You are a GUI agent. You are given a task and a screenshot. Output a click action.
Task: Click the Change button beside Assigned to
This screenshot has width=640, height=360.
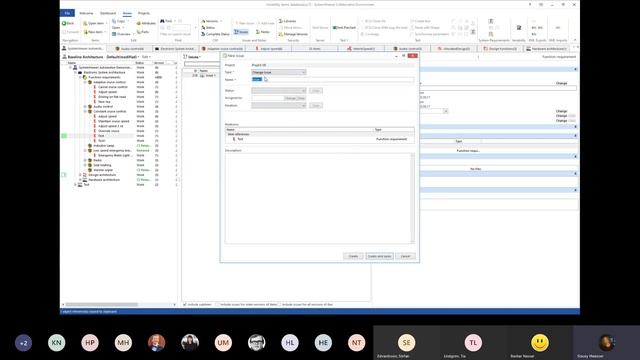coord(290,98)
